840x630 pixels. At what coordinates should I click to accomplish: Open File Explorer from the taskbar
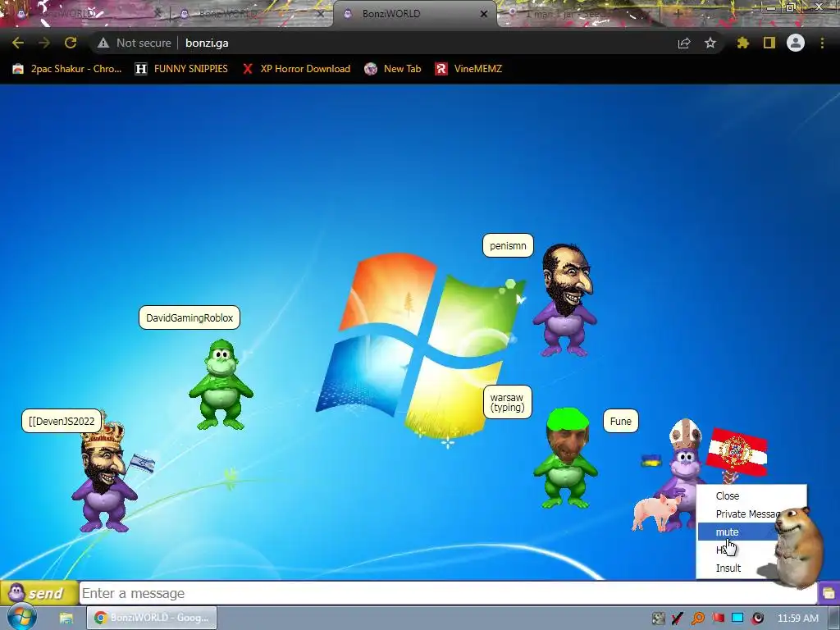pos(66,618)
